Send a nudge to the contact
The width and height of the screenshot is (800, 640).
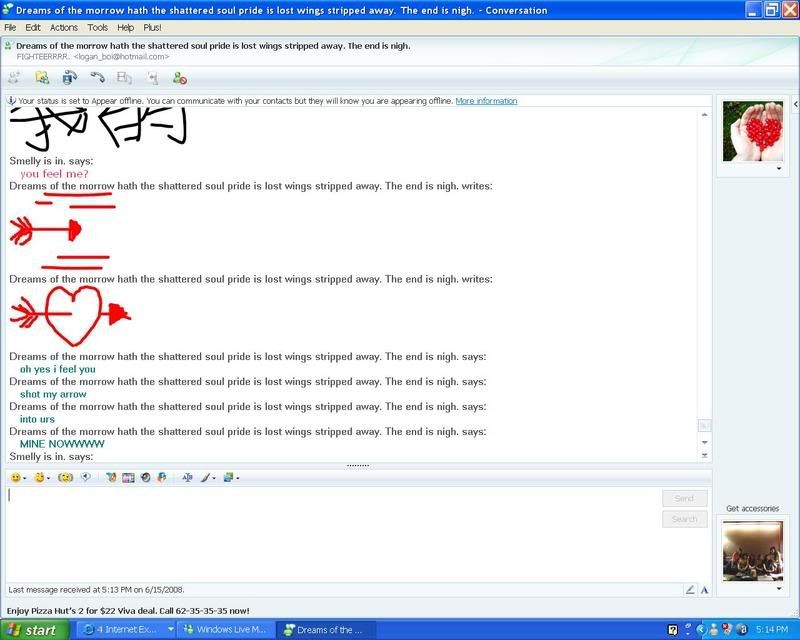click(x=65, y=478)
